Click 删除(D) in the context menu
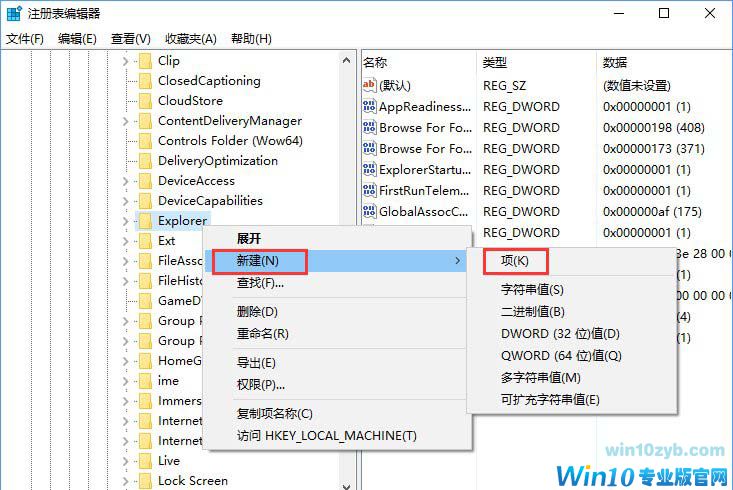Viewport: 733px width, 490px height. (257, 312)
